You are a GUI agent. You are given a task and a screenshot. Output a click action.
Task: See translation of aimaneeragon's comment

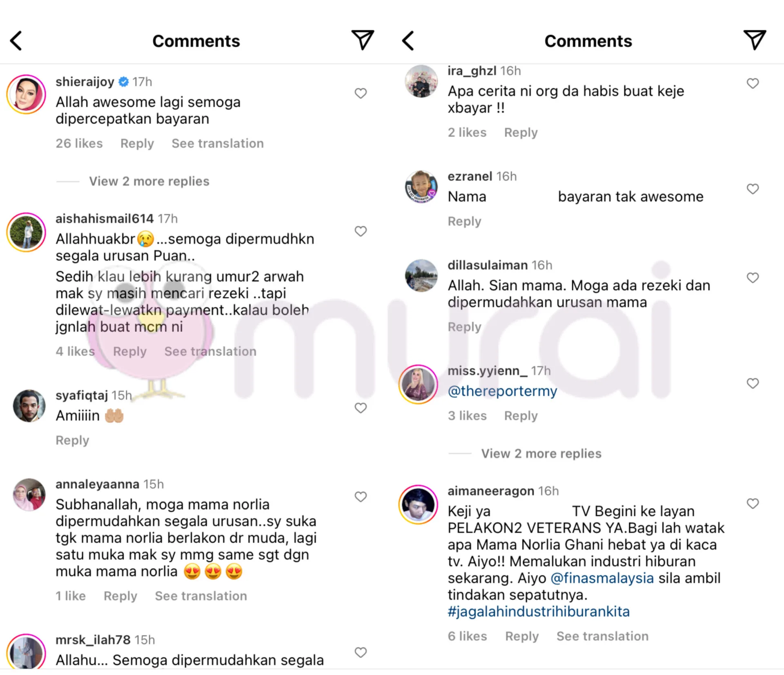(602, 636)
